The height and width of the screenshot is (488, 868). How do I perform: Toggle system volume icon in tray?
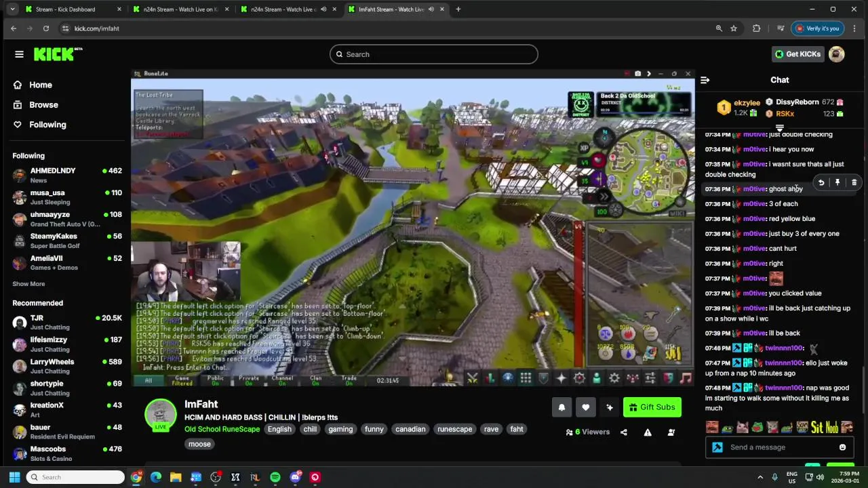(820, 477)
